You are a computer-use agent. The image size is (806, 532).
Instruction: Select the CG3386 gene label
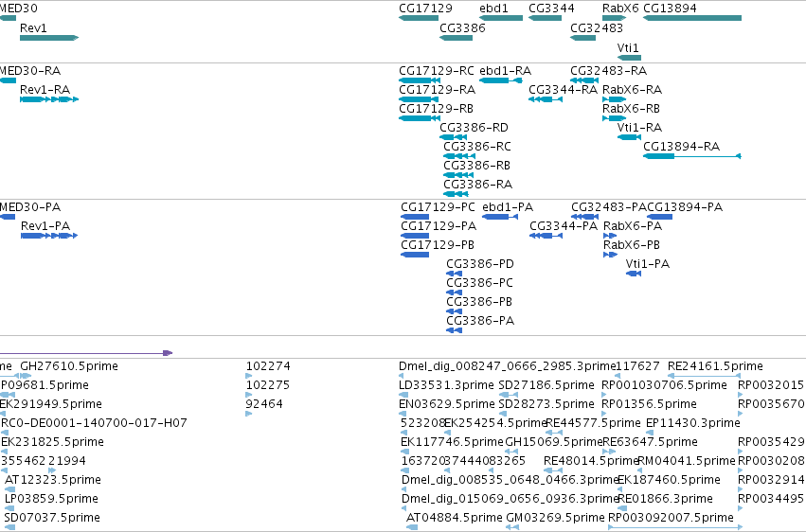pos(462,27)
